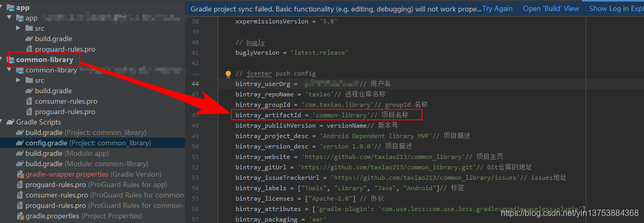Open proguard-rules.pro under common-library folder
Screen dimensions: 644x223
65,111
